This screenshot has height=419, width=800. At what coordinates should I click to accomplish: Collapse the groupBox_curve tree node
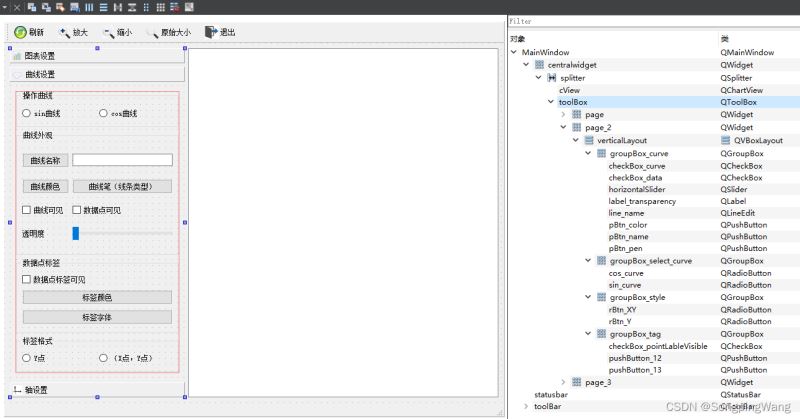(x=588, y=154)
